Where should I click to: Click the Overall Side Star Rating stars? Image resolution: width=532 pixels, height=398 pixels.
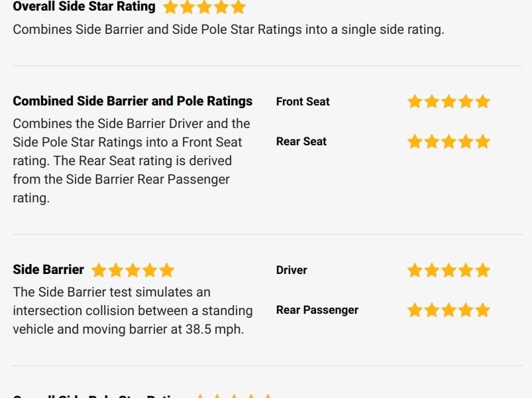204,7
